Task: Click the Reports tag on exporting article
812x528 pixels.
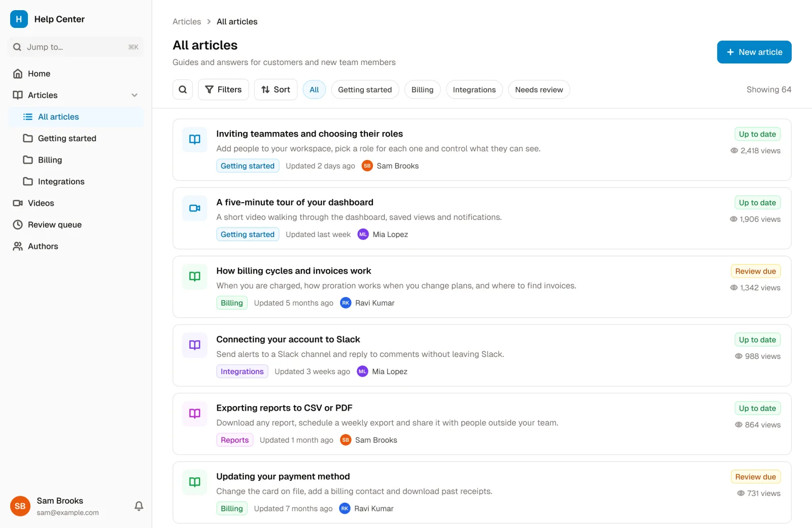Action: pyautogui.click(x=234, y=440)
